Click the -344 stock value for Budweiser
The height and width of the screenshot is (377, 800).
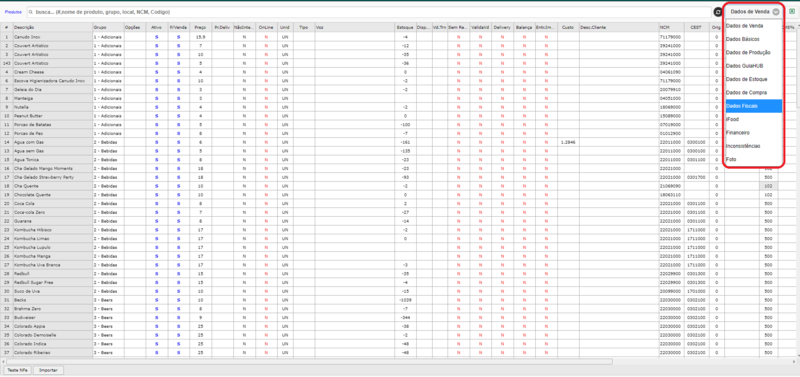pos(405,317)
